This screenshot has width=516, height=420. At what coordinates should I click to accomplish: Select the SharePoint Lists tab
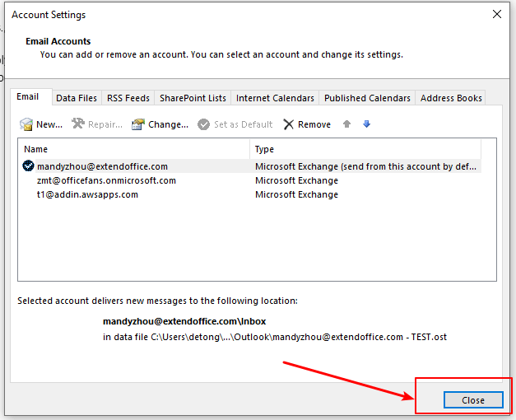tap(193, 98)
